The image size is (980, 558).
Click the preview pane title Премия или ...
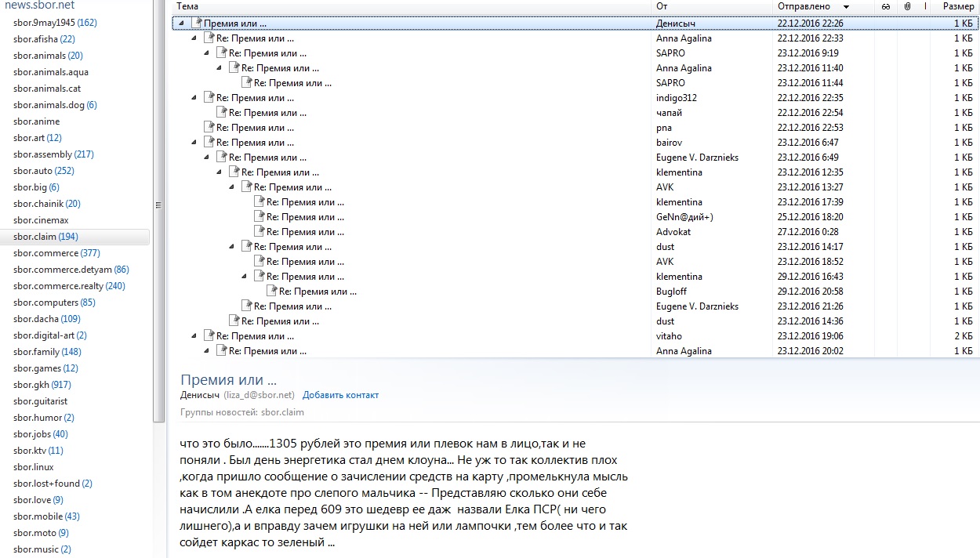228,380
